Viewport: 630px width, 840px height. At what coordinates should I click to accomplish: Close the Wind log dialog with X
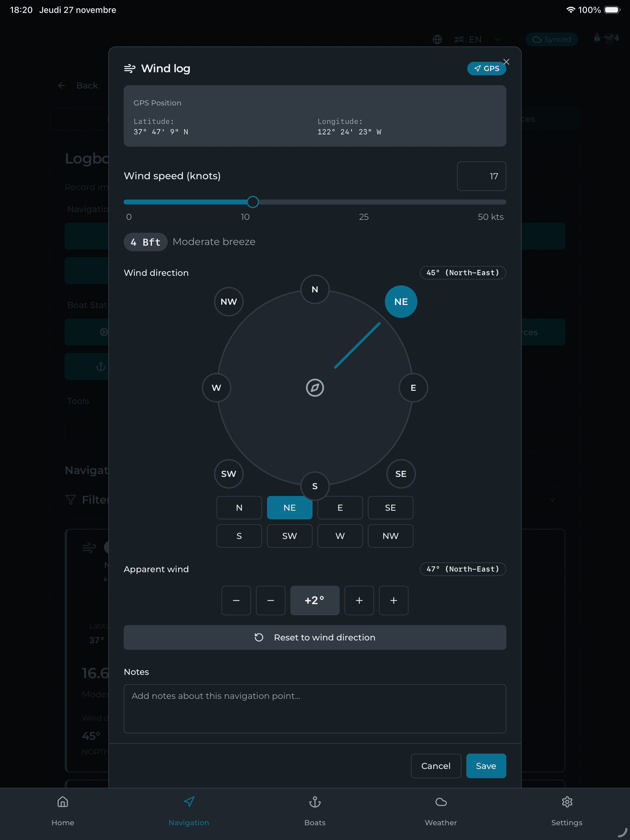point(506,61)
